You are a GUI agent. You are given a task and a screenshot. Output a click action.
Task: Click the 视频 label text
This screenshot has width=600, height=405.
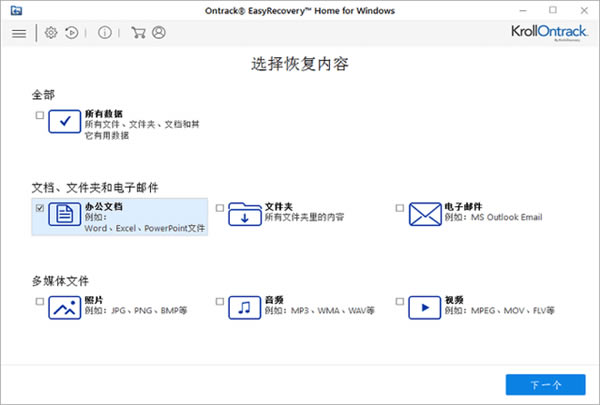pos(454,300)
